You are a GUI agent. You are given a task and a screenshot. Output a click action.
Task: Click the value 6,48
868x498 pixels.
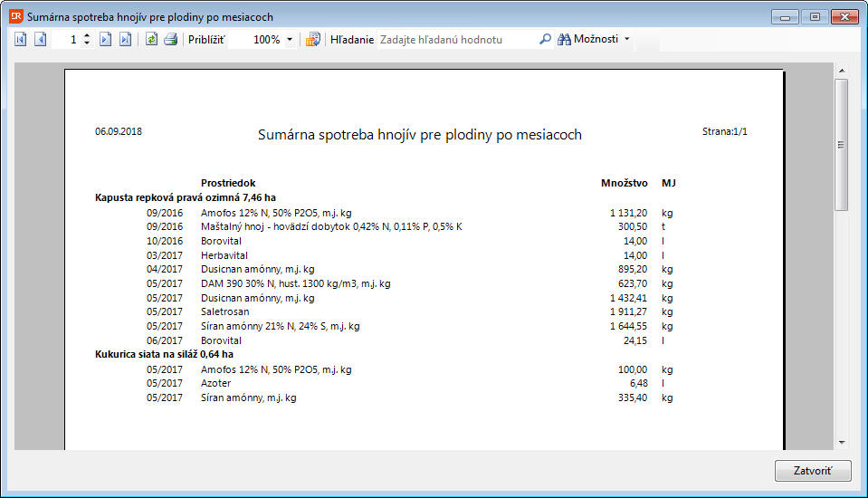(638, 383)
